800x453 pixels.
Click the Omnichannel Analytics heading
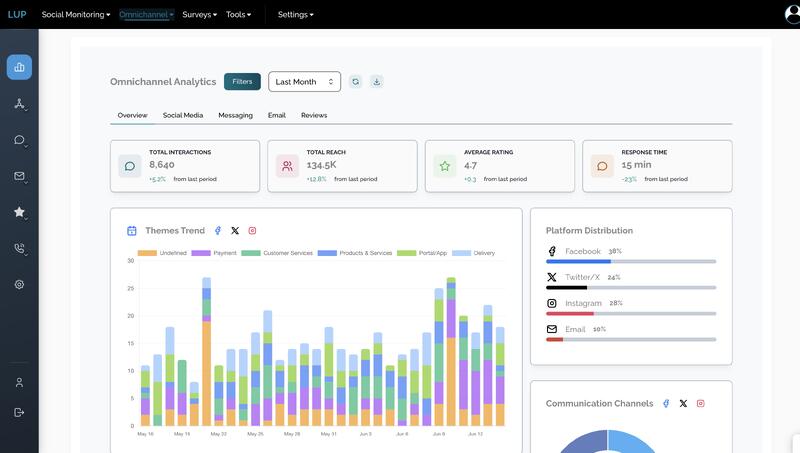click(163, 82)
